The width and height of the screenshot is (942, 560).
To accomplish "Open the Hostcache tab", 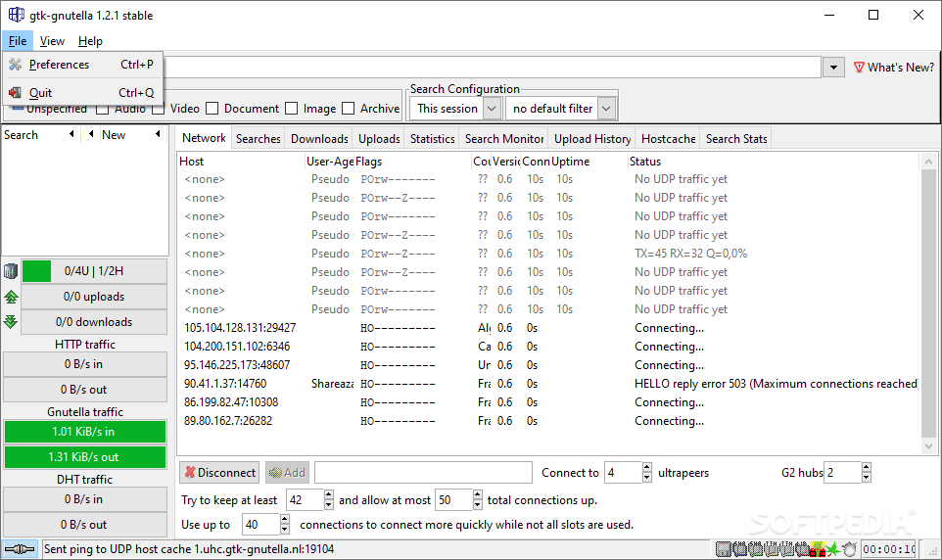I will pos(668,139).
